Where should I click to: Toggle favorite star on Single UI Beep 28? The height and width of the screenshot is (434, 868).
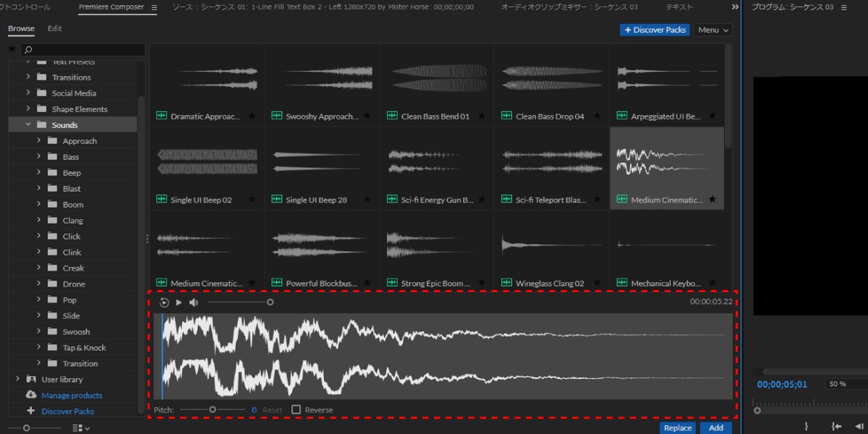[367, 200]
